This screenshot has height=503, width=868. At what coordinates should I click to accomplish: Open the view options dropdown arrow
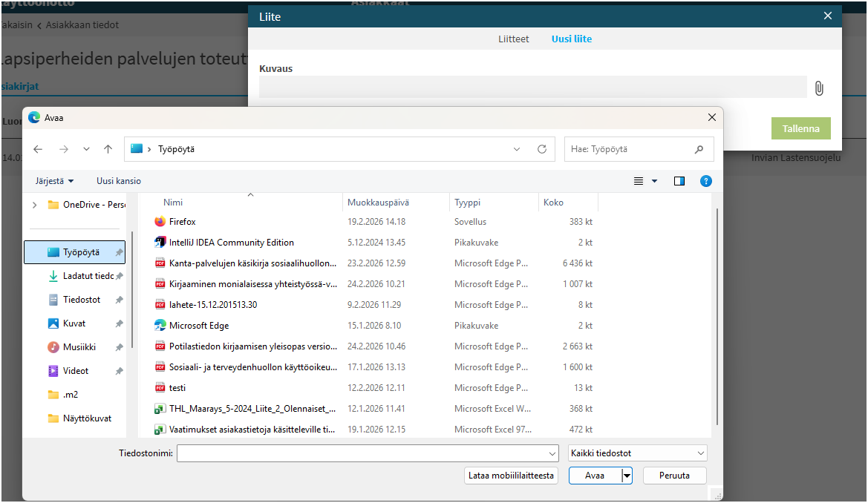pyautogui.click(x=654, y=181)
